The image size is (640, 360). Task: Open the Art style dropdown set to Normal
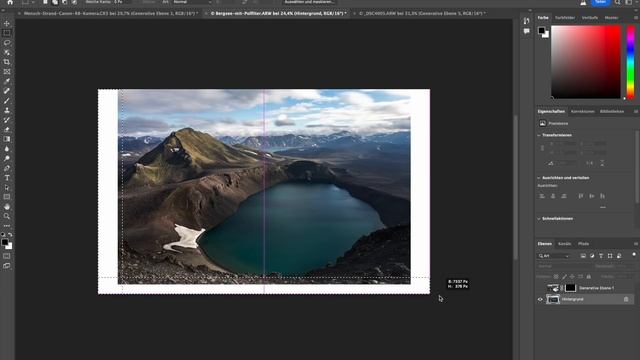point(192,2)
